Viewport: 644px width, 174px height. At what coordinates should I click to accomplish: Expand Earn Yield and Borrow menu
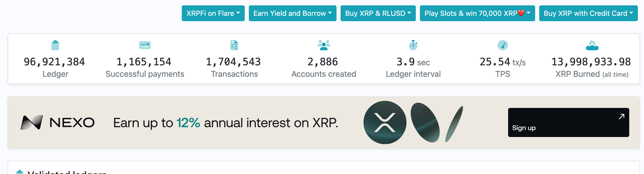click(x=292, y=13)
